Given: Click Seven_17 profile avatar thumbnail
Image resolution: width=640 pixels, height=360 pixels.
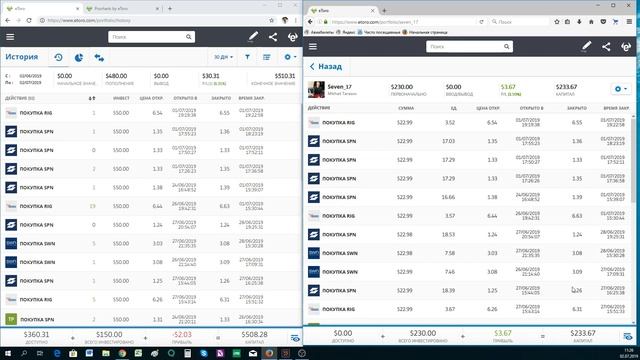Looking at the screenshot, I should pos(316,89).
